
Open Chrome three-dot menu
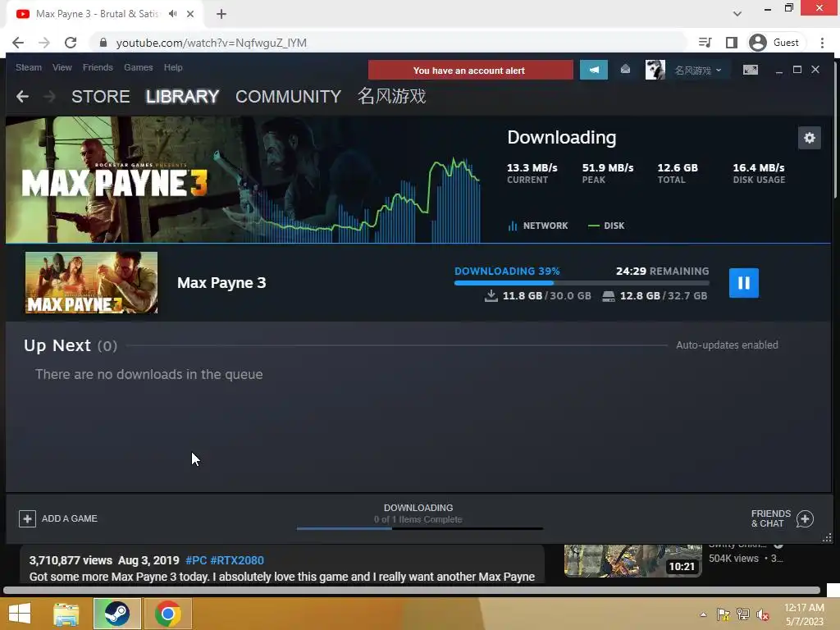[822, 43]
